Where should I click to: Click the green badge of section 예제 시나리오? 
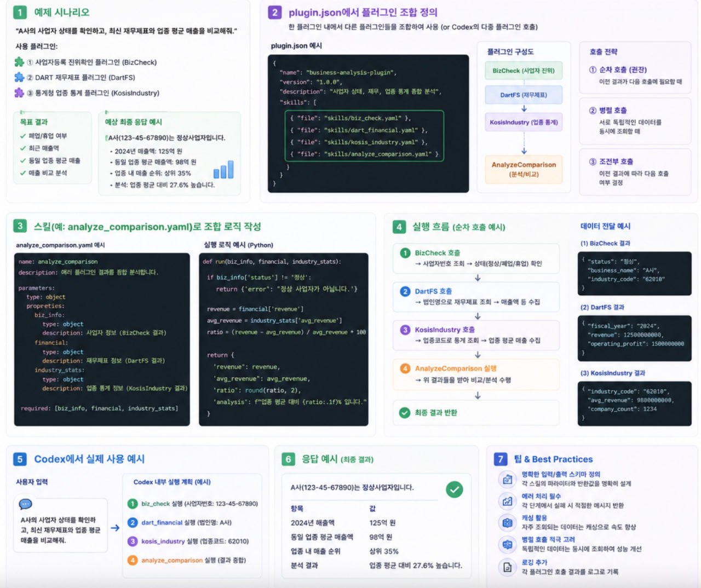[20, 12]
